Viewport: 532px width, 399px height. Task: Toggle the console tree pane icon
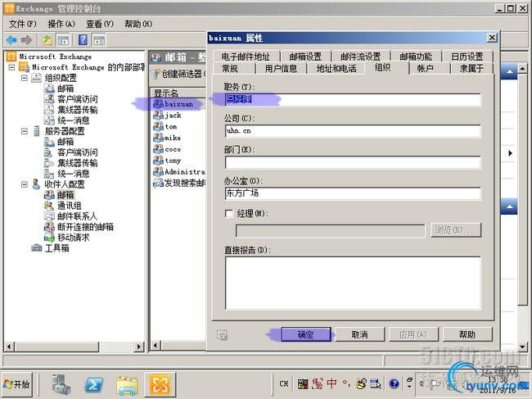click(x=64, y=40)
